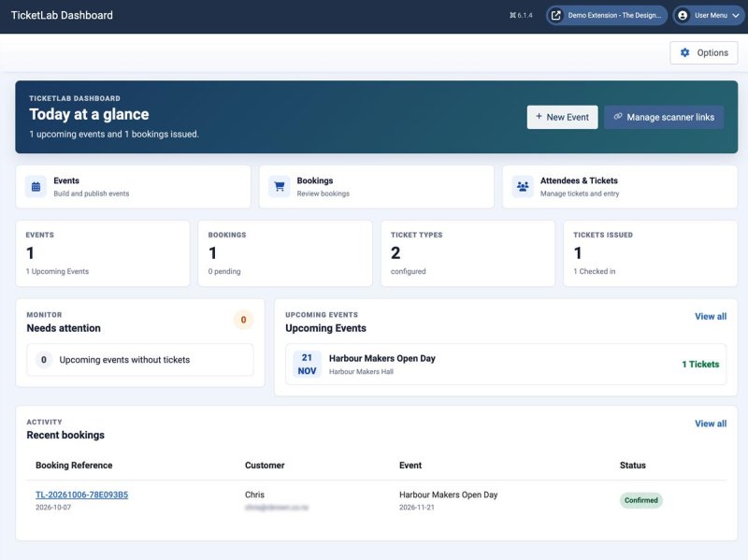View all recent bookings

(x=711, y=424)
